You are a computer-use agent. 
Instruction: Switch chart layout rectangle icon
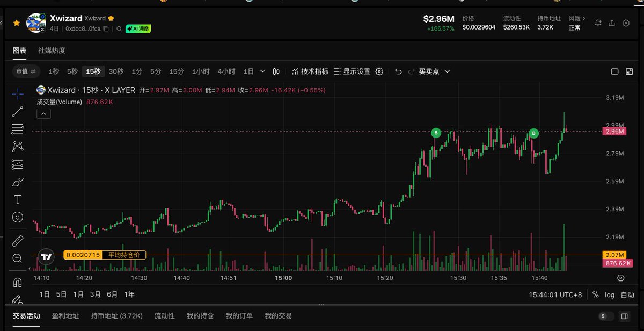(x=615, y=71)
